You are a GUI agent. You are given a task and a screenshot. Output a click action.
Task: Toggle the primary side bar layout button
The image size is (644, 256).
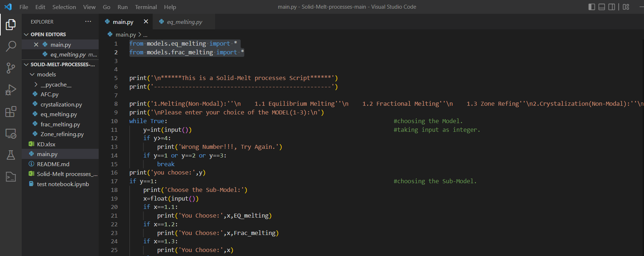[592, 7]
